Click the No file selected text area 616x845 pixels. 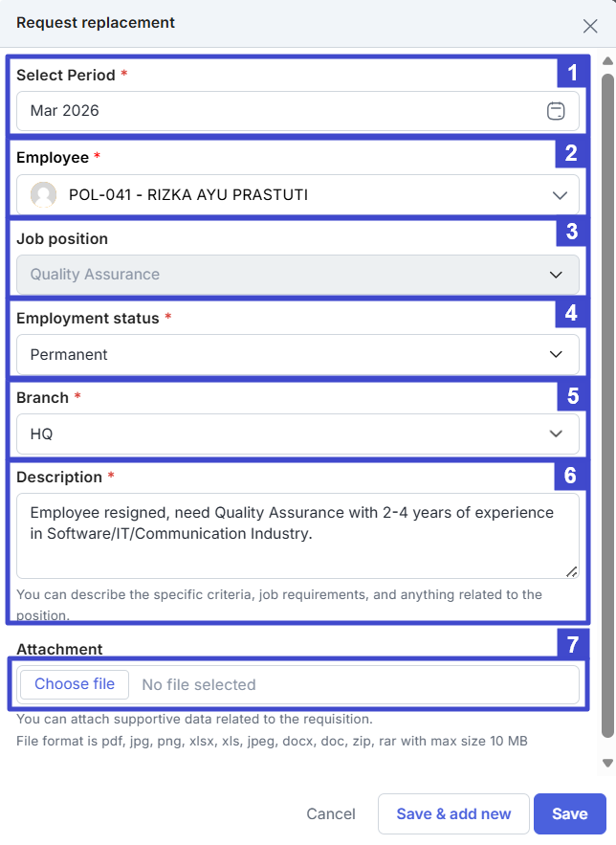point(199,685)
